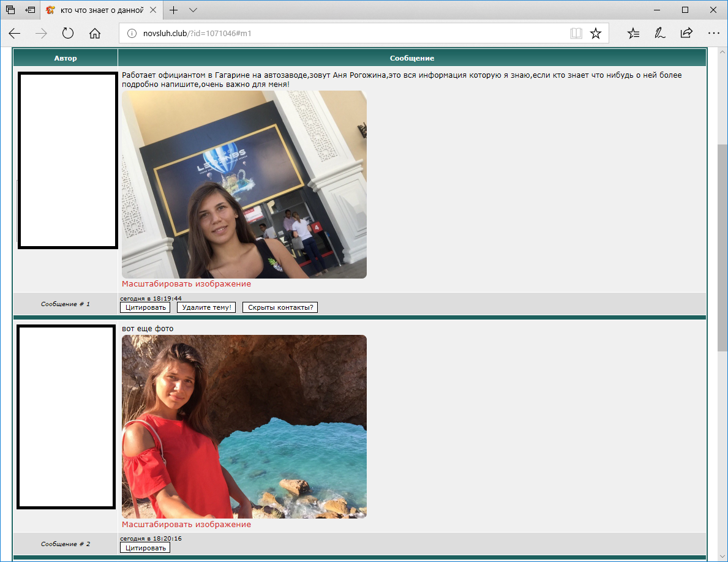Refresh the current page
The width and height of the screenshot is (728, 562).
tap(68, 33)
